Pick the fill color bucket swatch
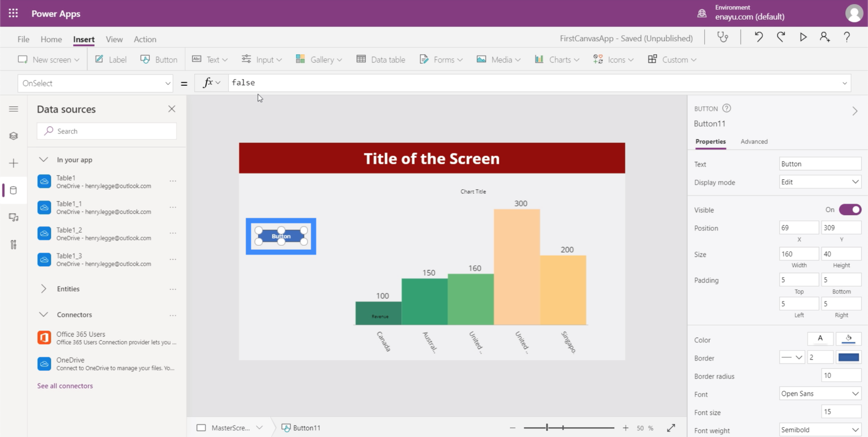The width and height of the screenshot is (868, 437). tap(848, 339)
